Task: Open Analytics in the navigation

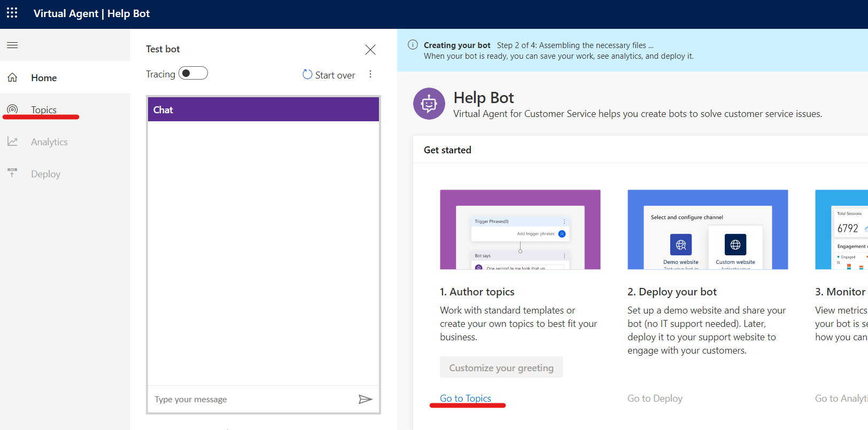Action: click(x=65, y=142)
